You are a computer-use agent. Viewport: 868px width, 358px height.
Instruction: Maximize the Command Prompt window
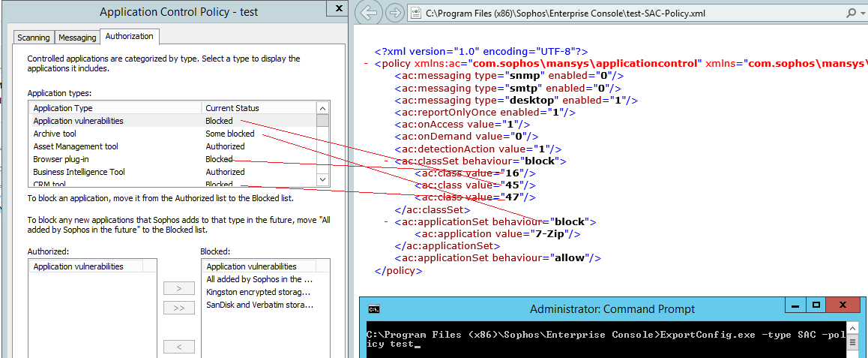(x=816, y=305)
